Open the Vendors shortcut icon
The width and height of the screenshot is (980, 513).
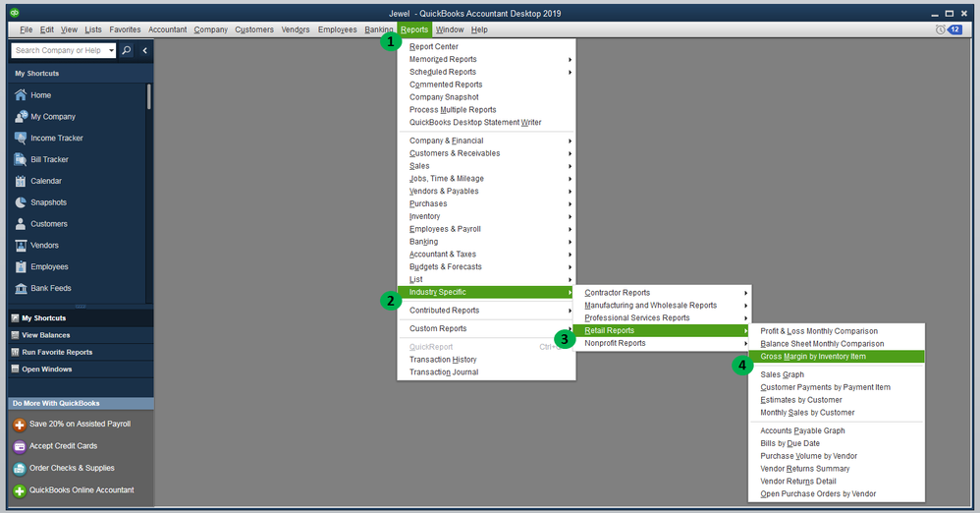pos(21,246)
